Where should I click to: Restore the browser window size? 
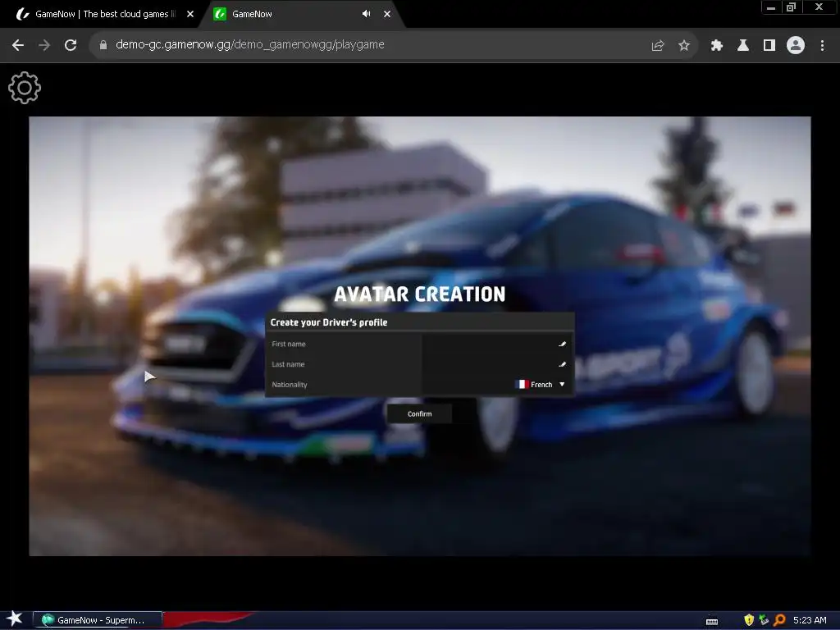click(x=791, y=7)
